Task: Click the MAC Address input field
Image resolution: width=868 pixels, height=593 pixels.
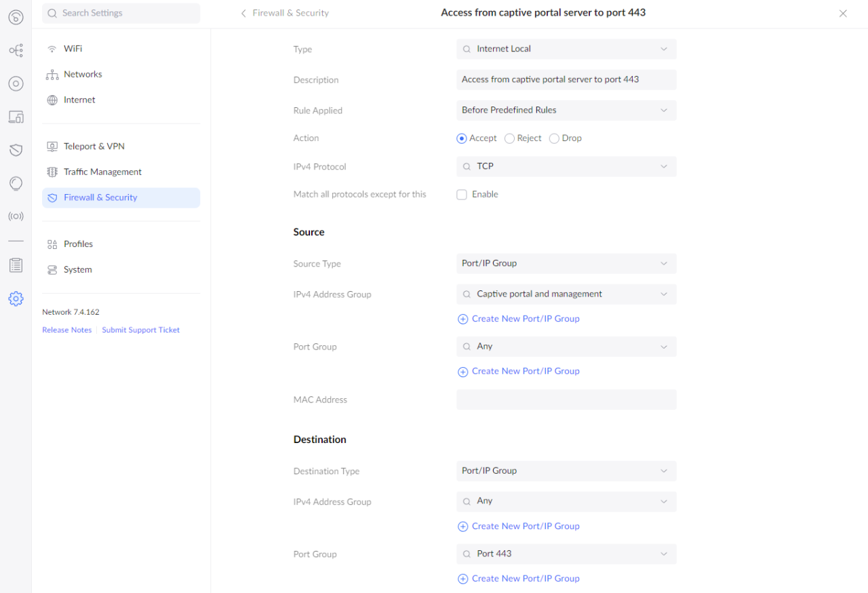Action: tap(566, 400)
